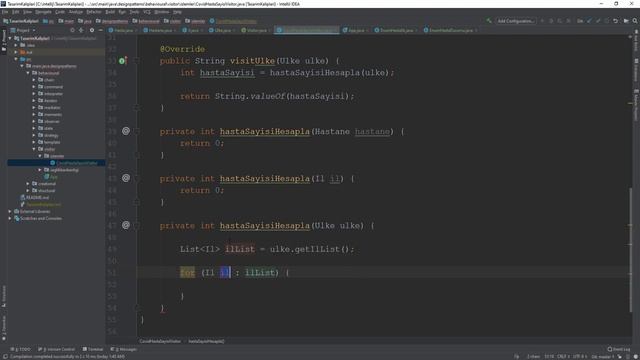Image resolution: width=640 pixels, height=360 pixels.
Task: Switch to the Hasta.java tab
Action: (x=122, y=30)
